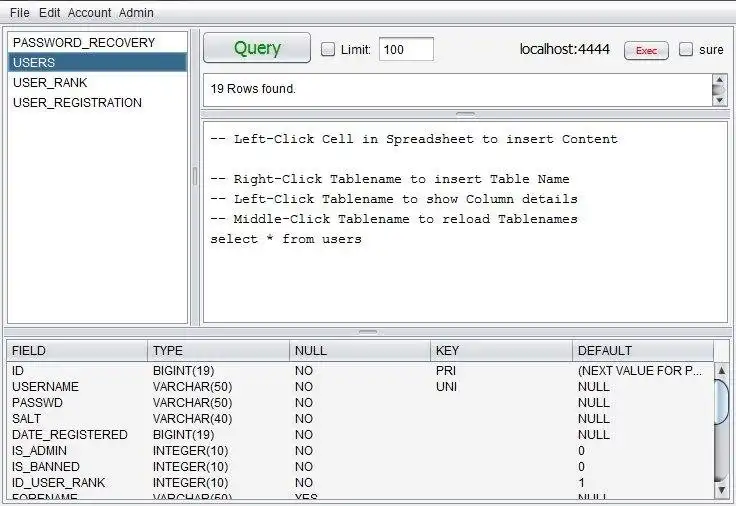Open the Edit menu

49,13
